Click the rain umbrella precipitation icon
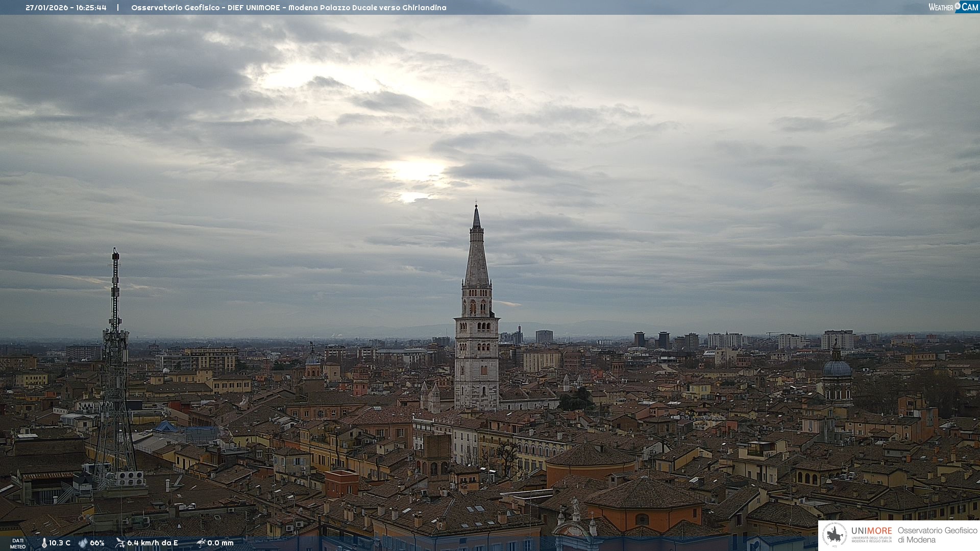Viewport: 980px width, 551px height. point(201,543)
